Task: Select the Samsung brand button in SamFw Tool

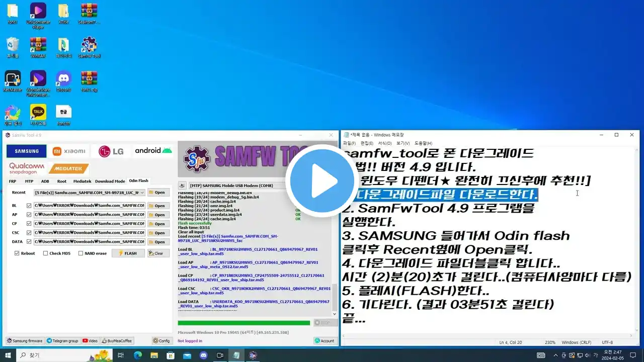Action: [27, 151]
